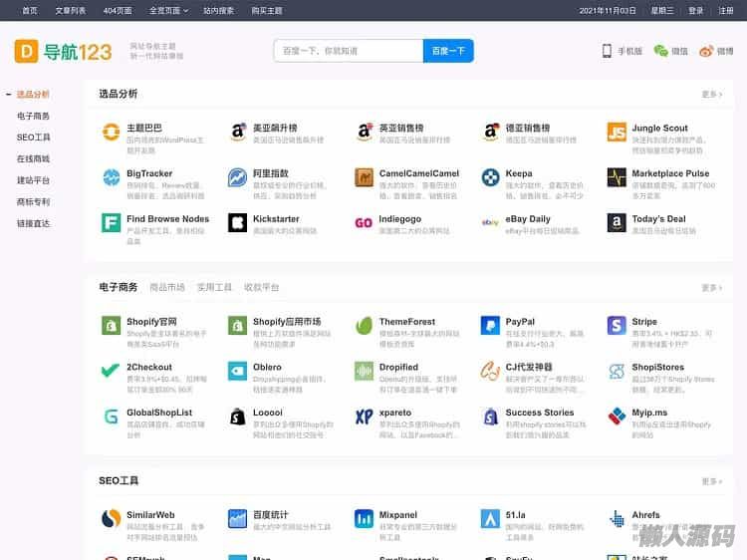The image size is (747, 560).
Task: Select 电子商务 in sidebar
Action: click(33, 116)
